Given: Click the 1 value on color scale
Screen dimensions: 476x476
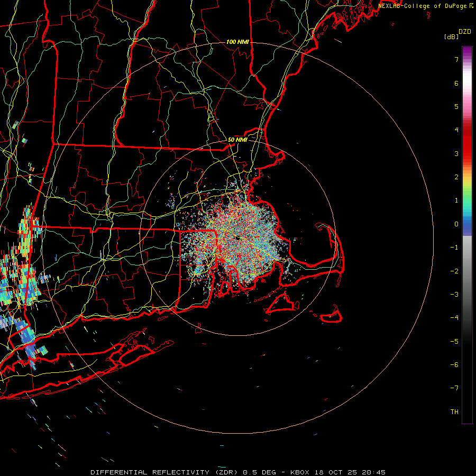Looking at the screenshot, I should [x=456, y=200].
